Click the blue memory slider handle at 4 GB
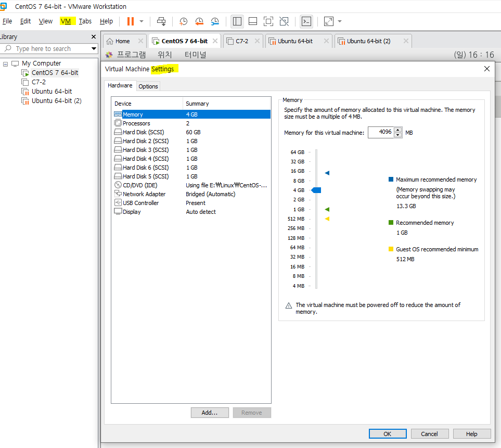 [316, 190]
